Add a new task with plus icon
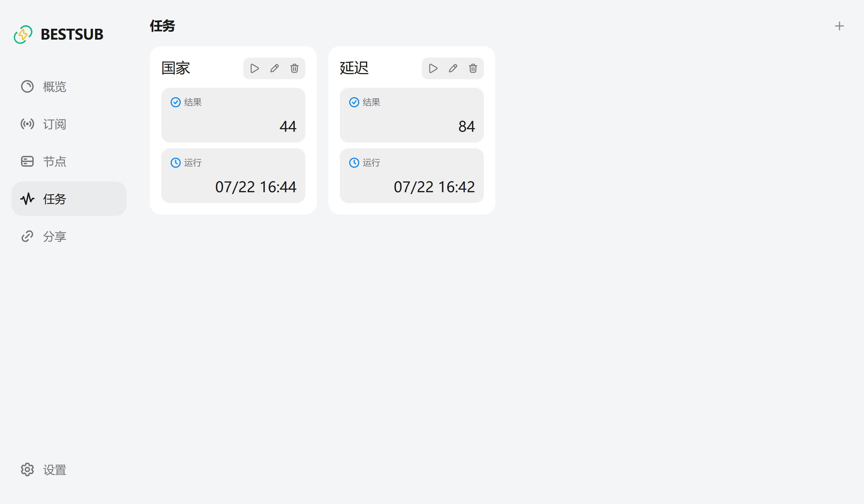The height and width of the screenshot is (504, 864). [x=839, y=26]
